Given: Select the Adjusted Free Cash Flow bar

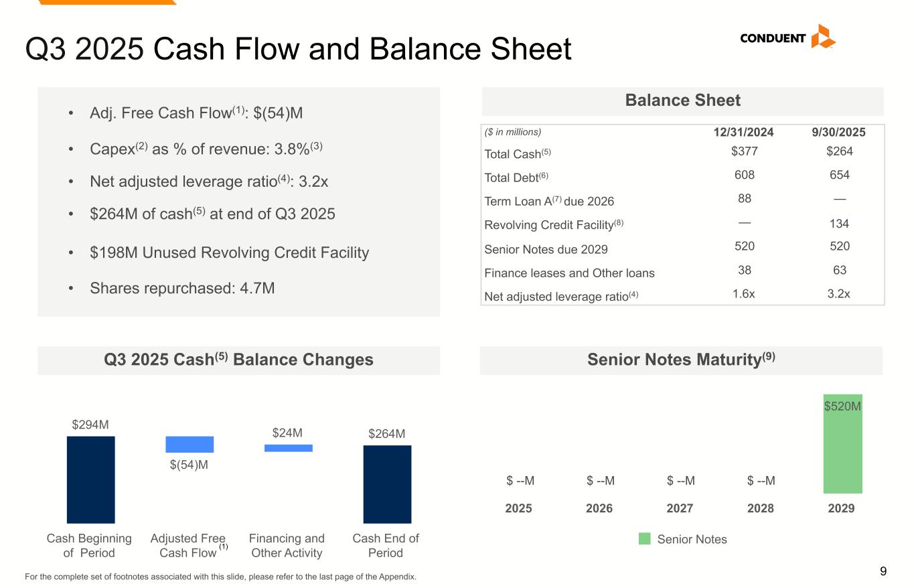Looking at the screenshot, I should [x=189, y=444].
